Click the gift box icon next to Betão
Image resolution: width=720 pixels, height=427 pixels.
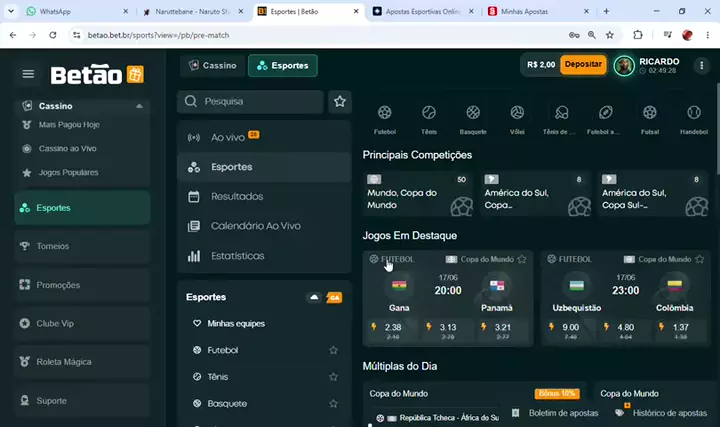coord(135,74)
